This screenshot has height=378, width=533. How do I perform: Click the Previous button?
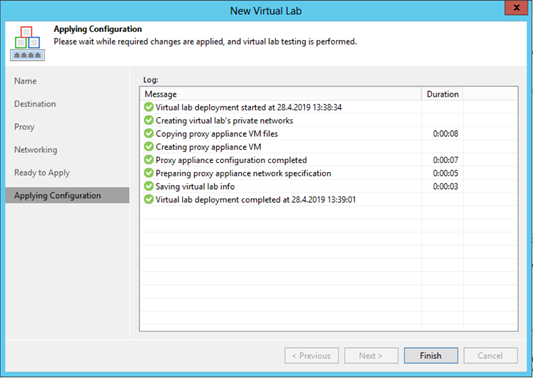point(311,356)
